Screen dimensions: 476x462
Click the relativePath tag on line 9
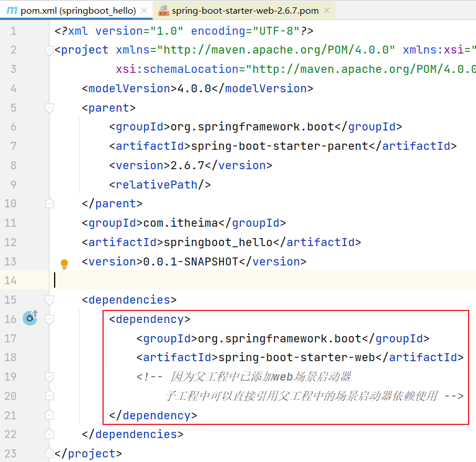pyautogui.click(x=160, y=185)
